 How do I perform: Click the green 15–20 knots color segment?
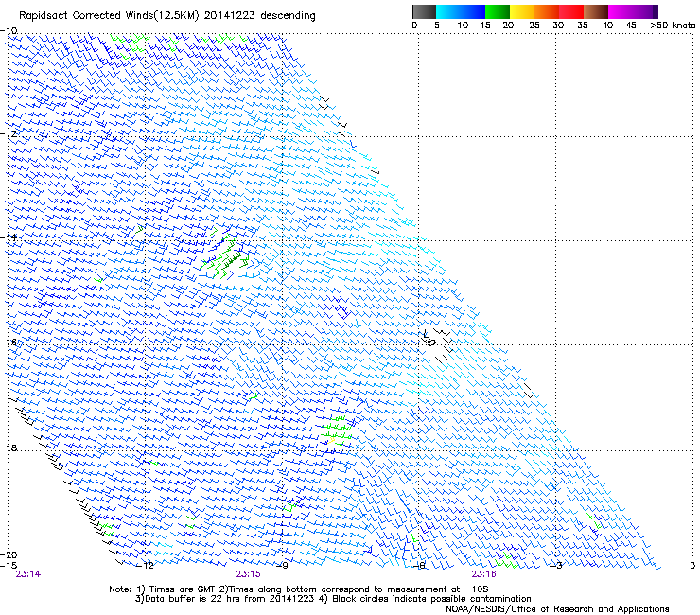pyautogui.click(x=498, y=11)
